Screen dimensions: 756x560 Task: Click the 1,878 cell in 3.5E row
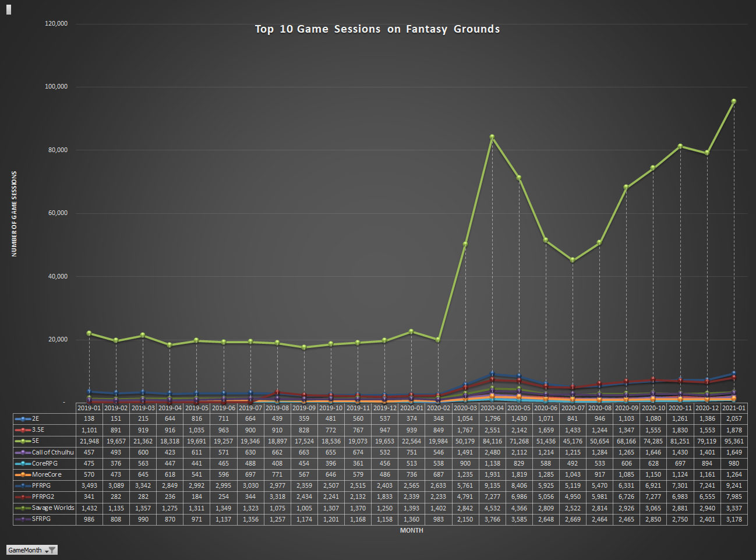(x=734, y=430)
